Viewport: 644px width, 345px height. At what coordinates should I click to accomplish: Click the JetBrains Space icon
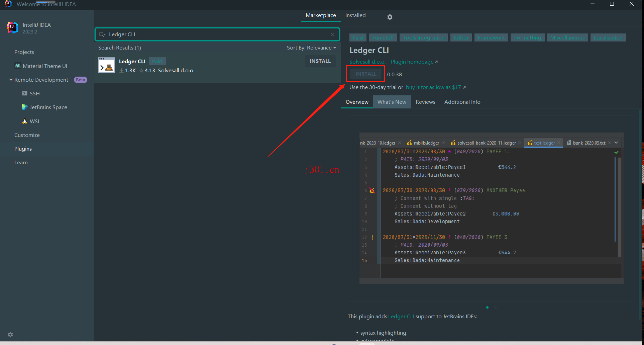pyautogui.click(x=24, y=107)
